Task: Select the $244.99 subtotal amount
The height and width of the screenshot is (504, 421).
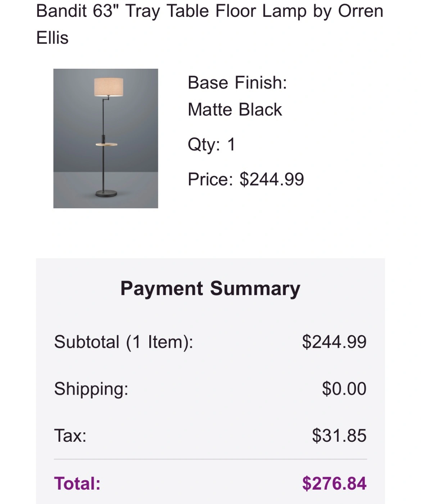Action: (334, 342)
